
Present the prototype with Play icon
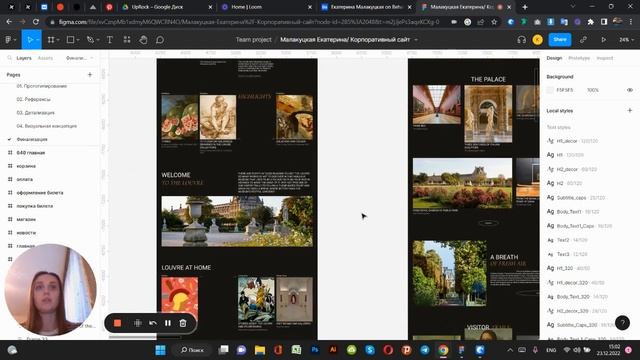click(x=603, y=40)
